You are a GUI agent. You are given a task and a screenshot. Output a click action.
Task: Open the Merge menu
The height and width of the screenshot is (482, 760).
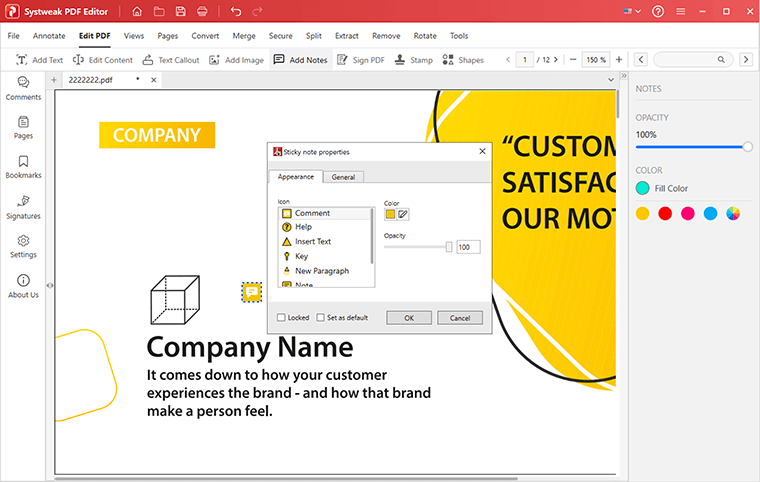[244, 36]
